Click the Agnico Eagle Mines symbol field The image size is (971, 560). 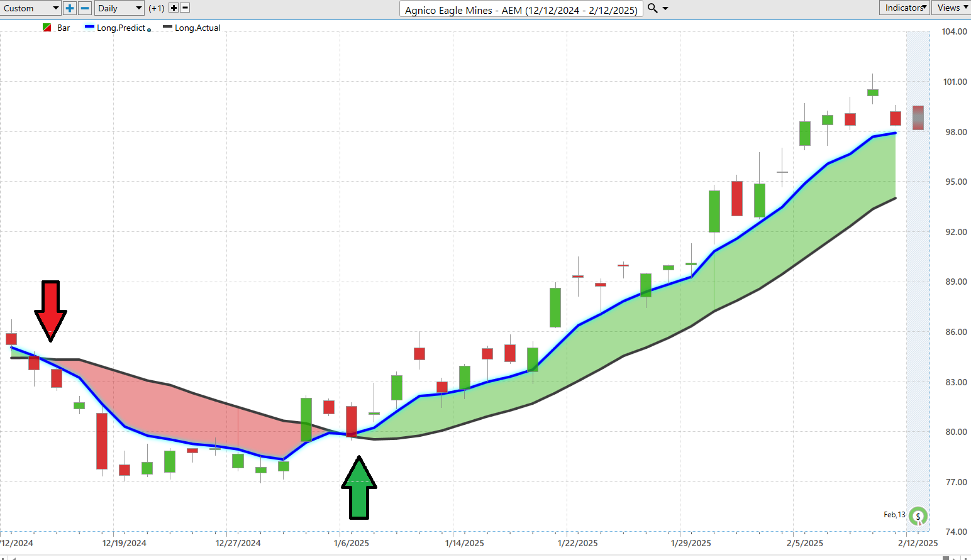click(x=521, y=9)
